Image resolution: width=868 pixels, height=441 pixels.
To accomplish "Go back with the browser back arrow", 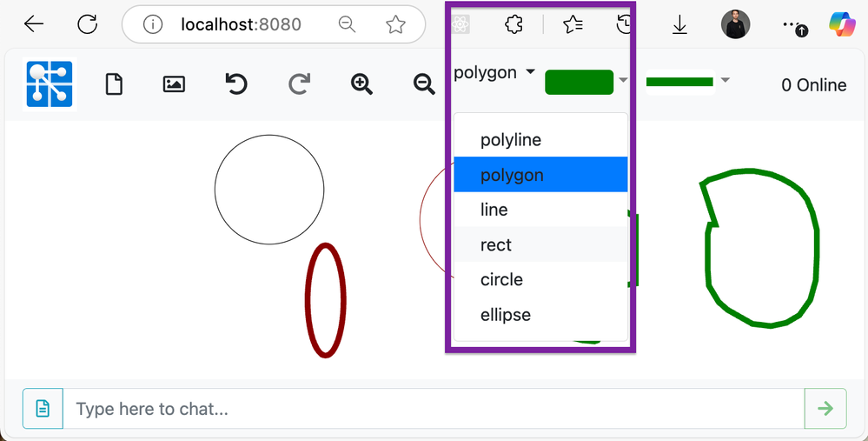I will (34, 23).
